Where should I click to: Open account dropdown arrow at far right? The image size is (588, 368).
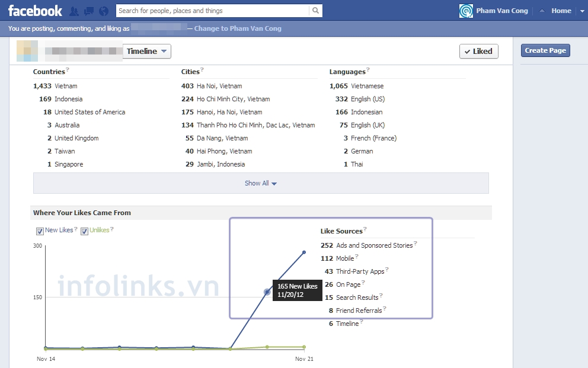coord(582,11)
